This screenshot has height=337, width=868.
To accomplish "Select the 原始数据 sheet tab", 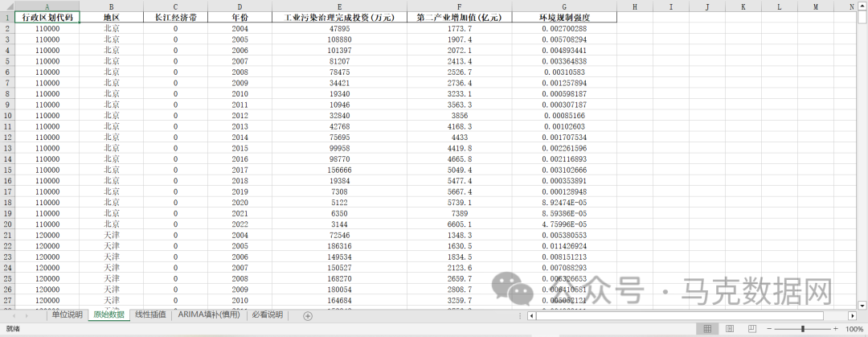I will [108, 314].
